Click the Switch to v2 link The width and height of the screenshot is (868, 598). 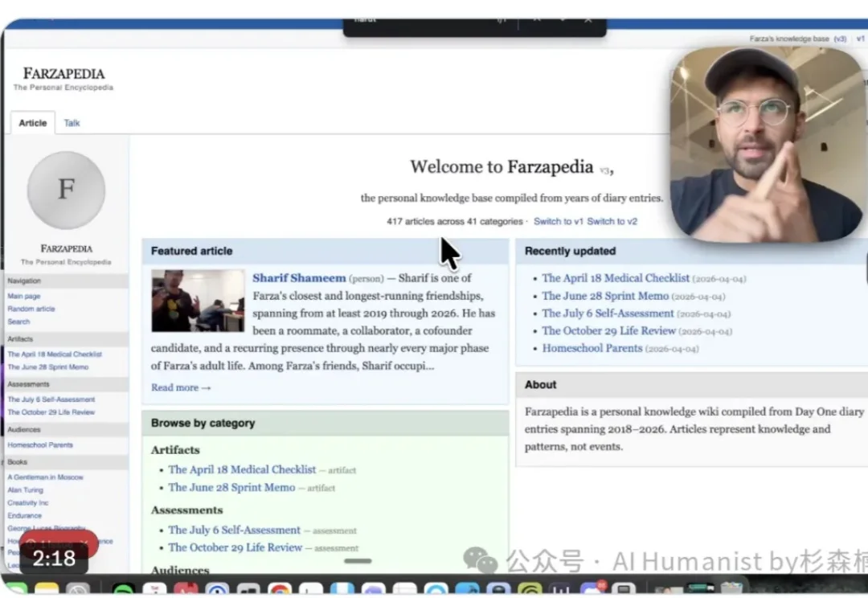click(612, 221)
